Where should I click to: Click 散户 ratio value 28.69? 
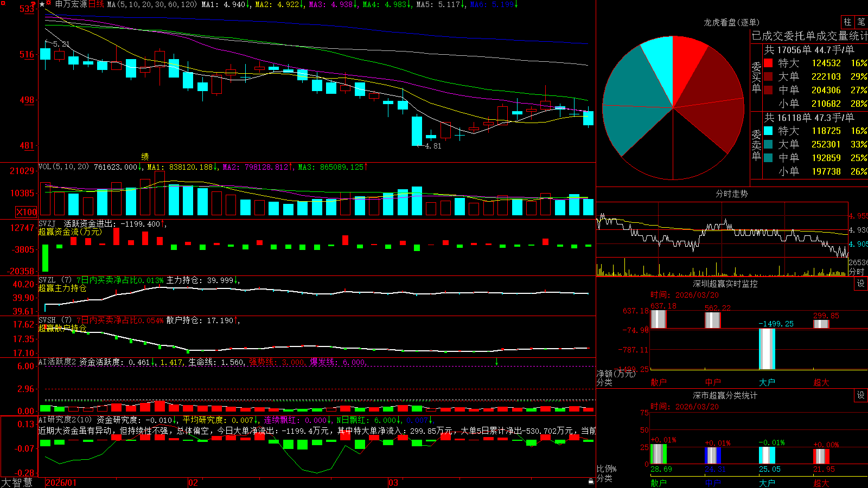pyautogui.click(x=661, y=469)
